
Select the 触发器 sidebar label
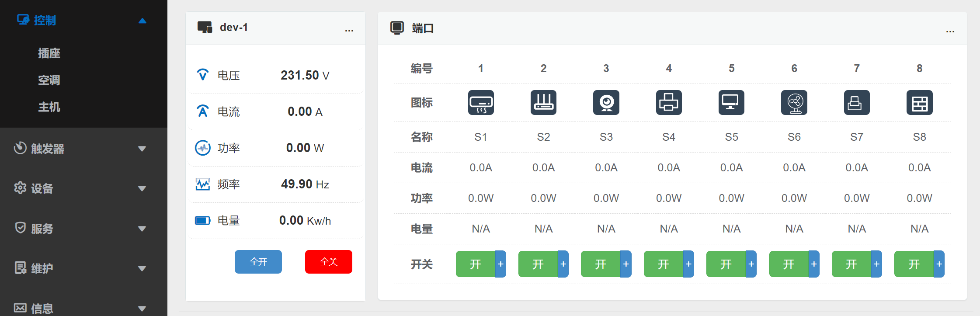(48, 149)
